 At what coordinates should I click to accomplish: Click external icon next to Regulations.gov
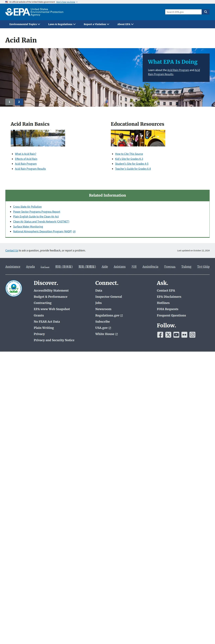coord(121,316)
